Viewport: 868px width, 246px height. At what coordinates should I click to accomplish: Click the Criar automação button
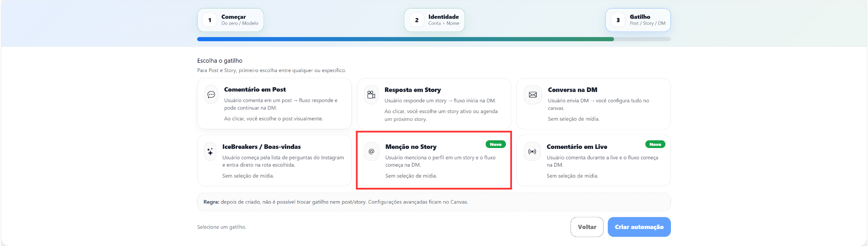[639, 227]
